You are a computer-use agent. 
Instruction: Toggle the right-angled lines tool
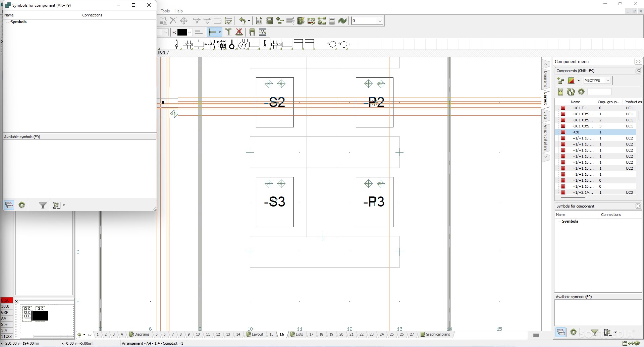(x=212, y=32)
